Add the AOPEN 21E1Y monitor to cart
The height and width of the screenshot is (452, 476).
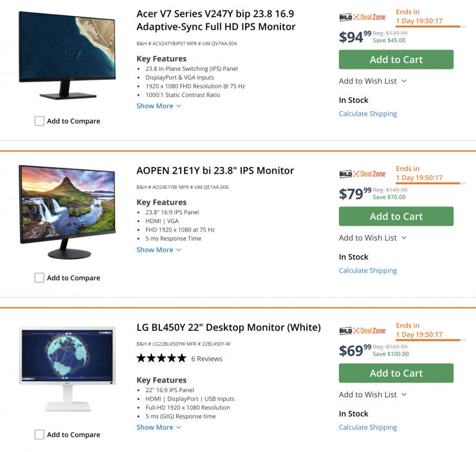tap(396, 217)
